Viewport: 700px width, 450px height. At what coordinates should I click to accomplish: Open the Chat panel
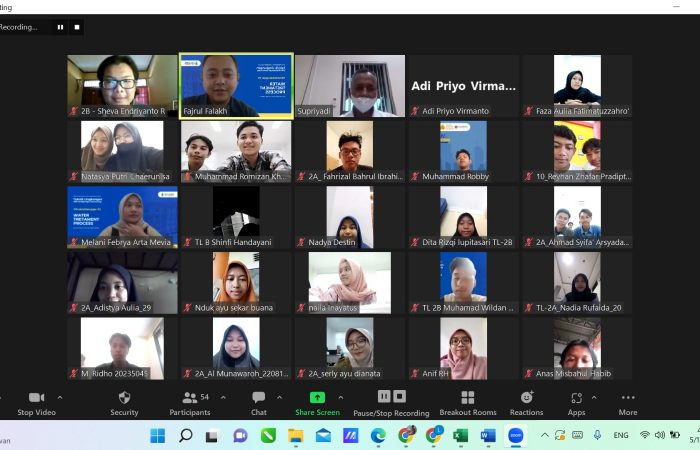[x=258, y=398]
